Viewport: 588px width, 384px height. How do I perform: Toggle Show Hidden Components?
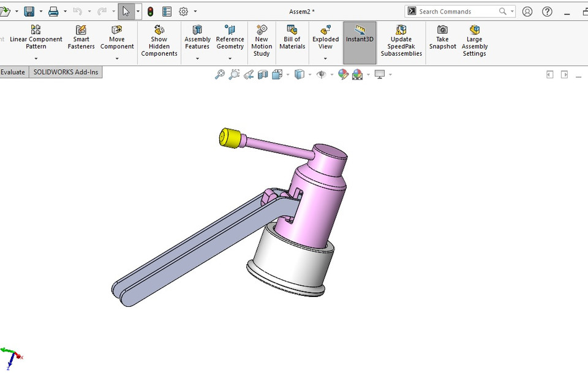point(159,39)
